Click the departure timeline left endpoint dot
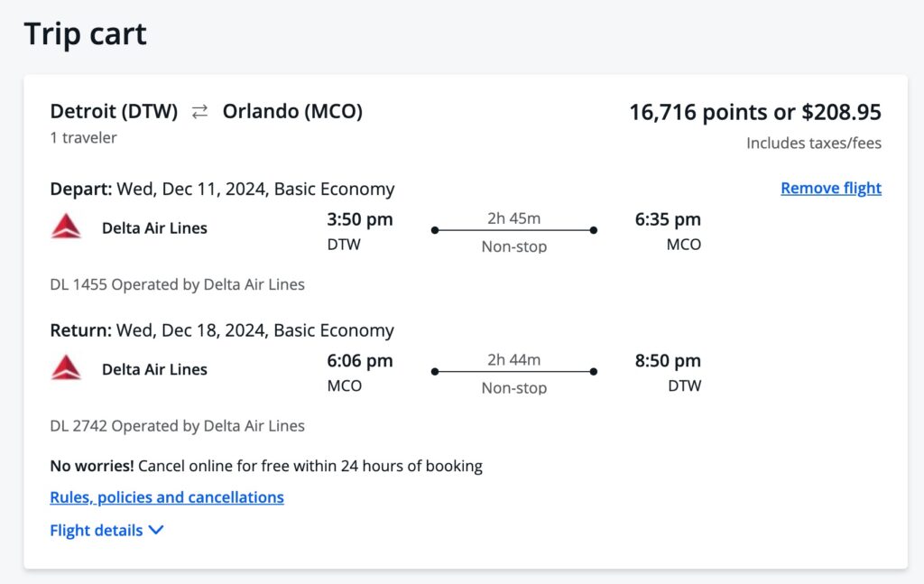Screen dimensions: 924x584 click(434, 230)
